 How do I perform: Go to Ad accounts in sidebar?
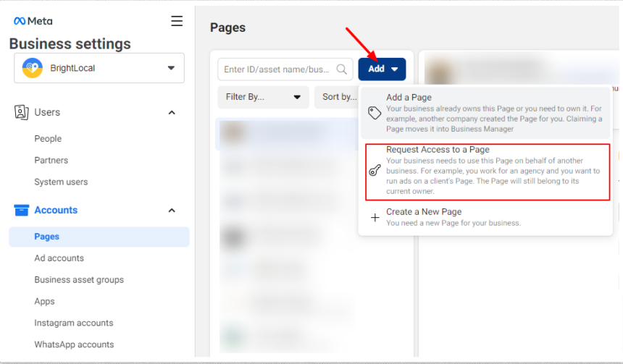(59, 258)
